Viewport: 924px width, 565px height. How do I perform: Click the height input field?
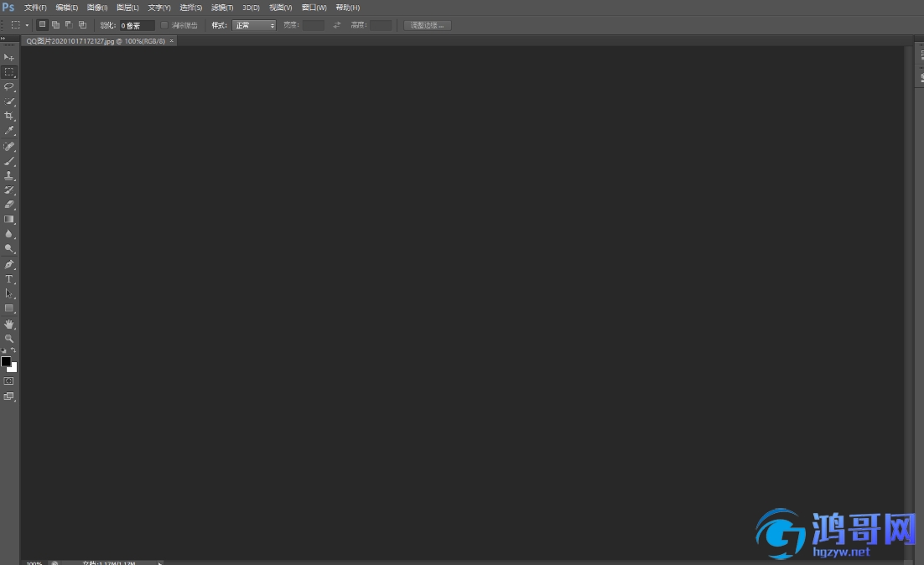(x=381, y=25)
